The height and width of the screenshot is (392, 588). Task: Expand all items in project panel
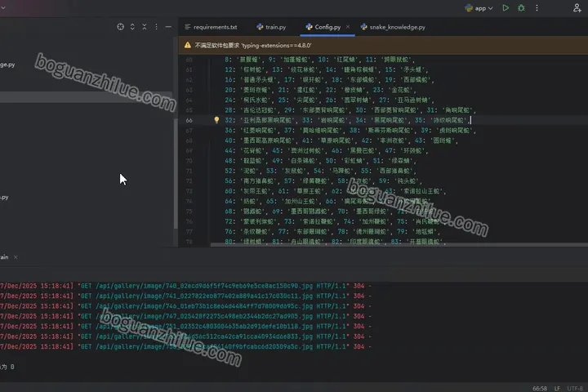[132, 27]
